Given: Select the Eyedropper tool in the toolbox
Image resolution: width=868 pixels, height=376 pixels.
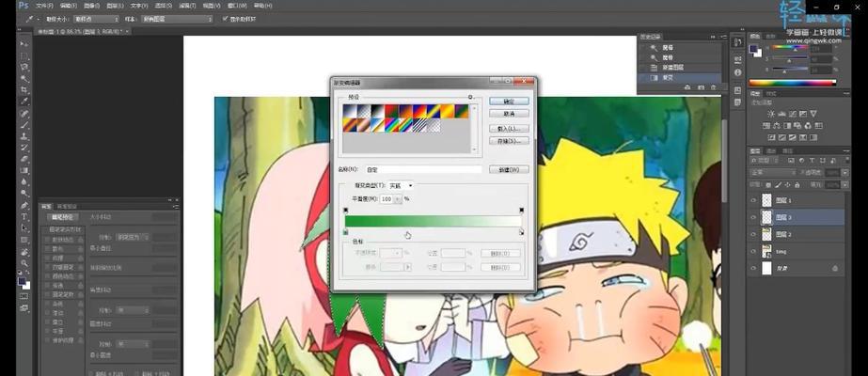Looking at the screenshot, I should (24, 102).
